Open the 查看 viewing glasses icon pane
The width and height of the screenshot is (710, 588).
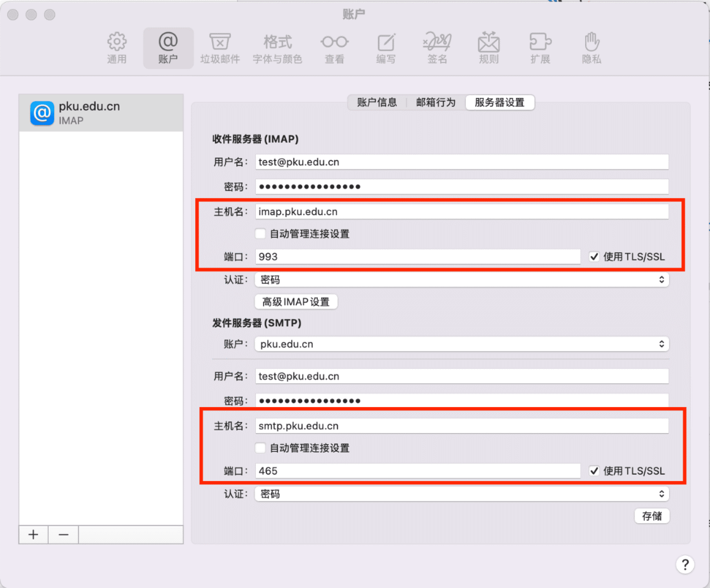[x=334, y=48]
